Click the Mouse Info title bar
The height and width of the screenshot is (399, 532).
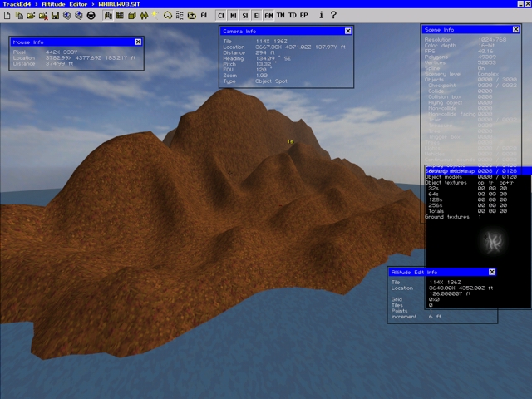tap(76, 42)
